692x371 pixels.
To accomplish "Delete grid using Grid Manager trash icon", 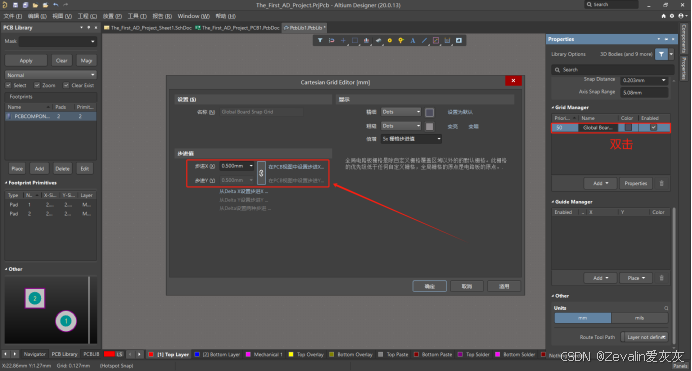I will click(661, 183).
